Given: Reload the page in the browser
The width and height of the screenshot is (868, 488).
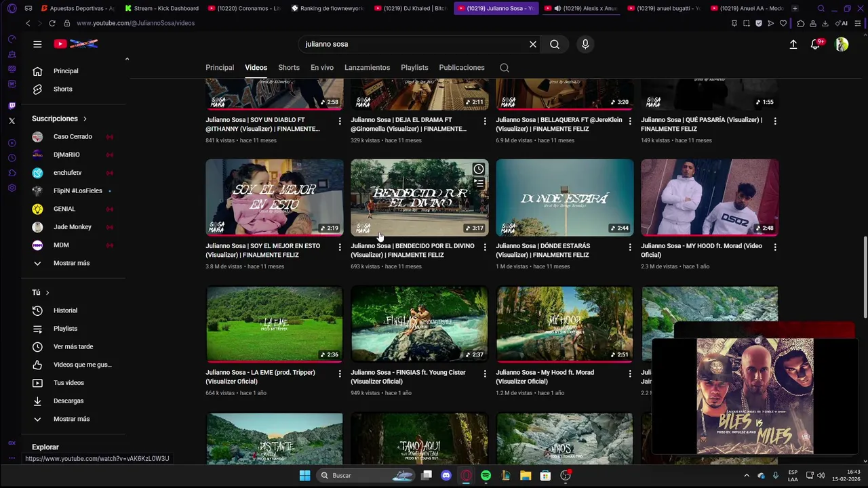Looking at the screenshot, I should [x=52, y=23].
